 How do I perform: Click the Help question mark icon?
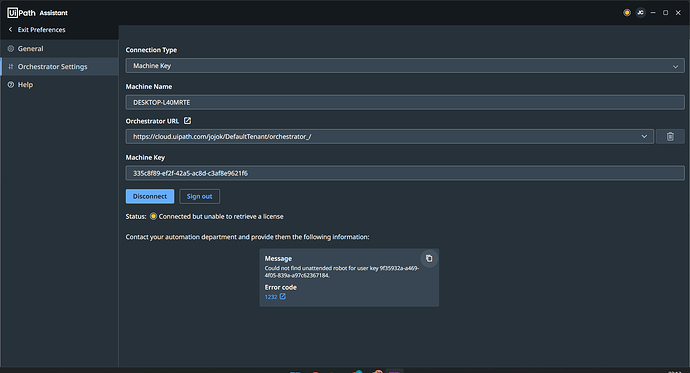(11, 85)
